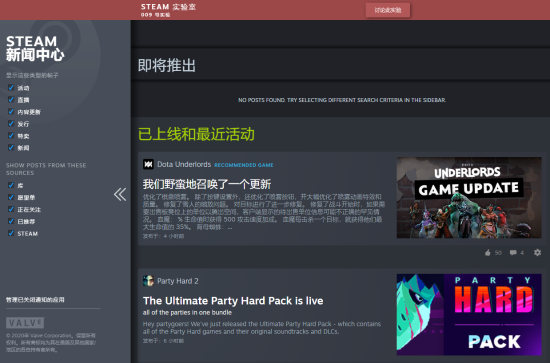Open the Party Hard Pack thumbnail image

(x=469, y=315)
